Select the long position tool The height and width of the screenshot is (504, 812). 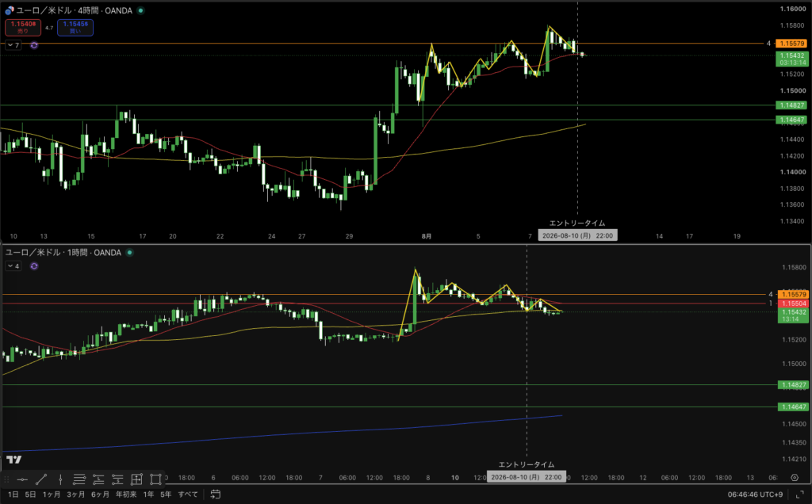pos(98,479)
